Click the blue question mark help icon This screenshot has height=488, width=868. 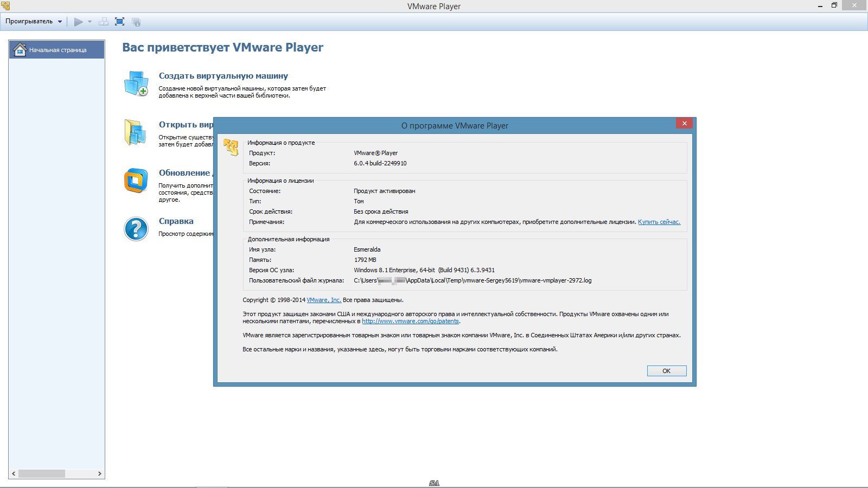tap(136, 229)
